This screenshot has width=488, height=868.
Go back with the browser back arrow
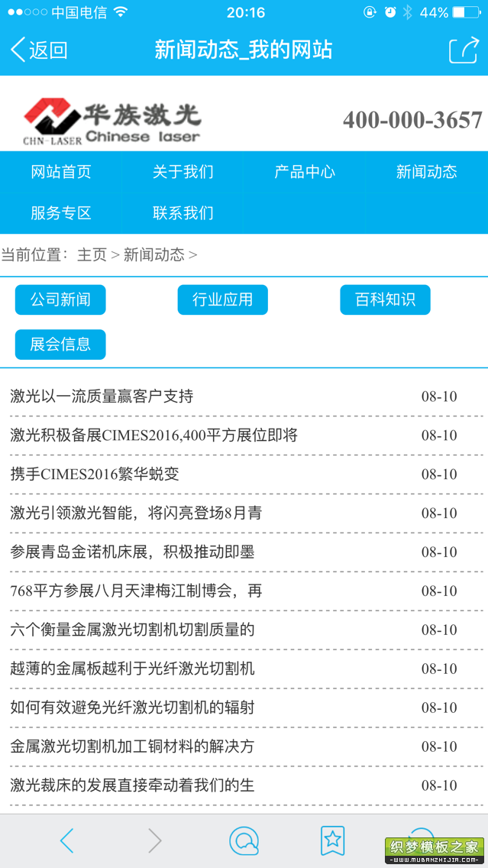pyautogui.click(x=67, y=840)
